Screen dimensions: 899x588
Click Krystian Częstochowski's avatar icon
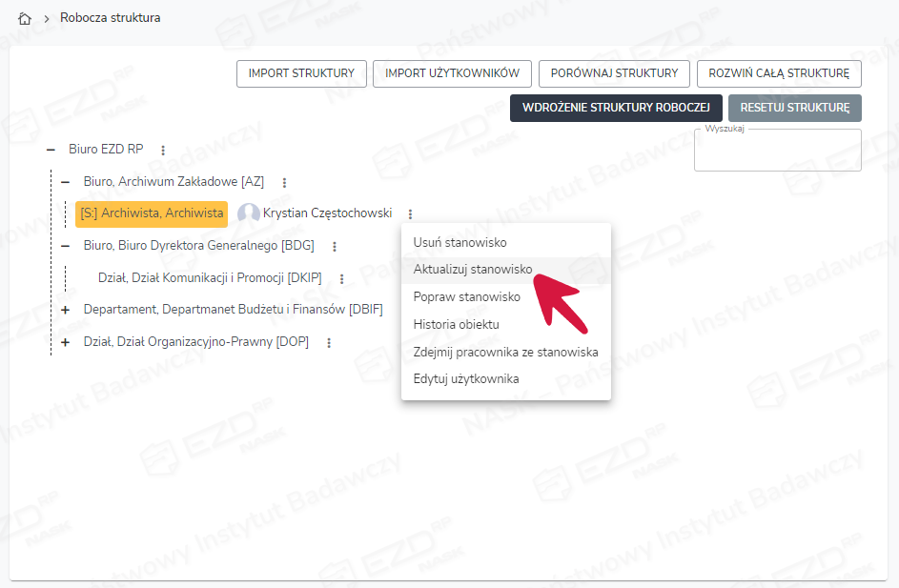[249, 213]
